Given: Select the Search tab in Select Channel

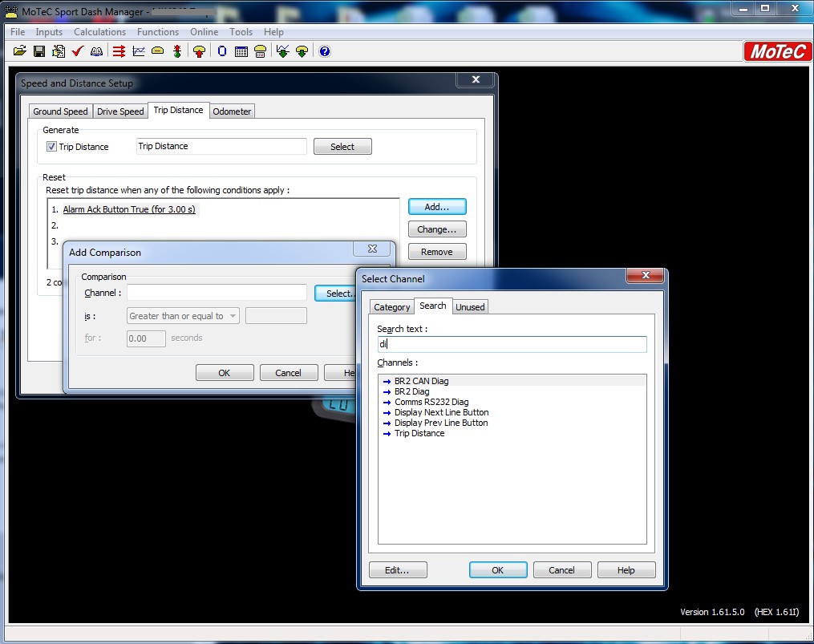Looking at the screenshot, I should click(433, 306).
